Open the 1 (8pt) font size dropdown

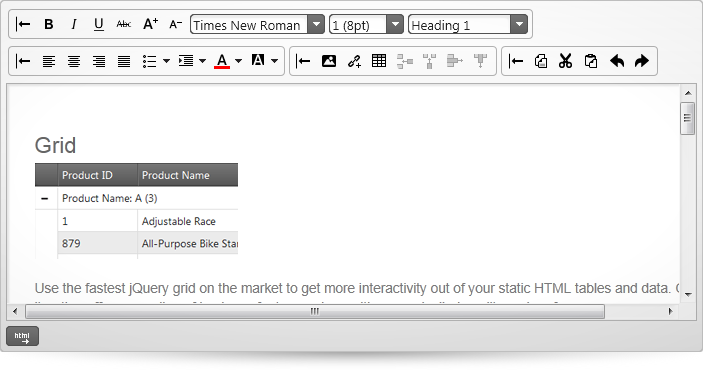click(395, 24)
